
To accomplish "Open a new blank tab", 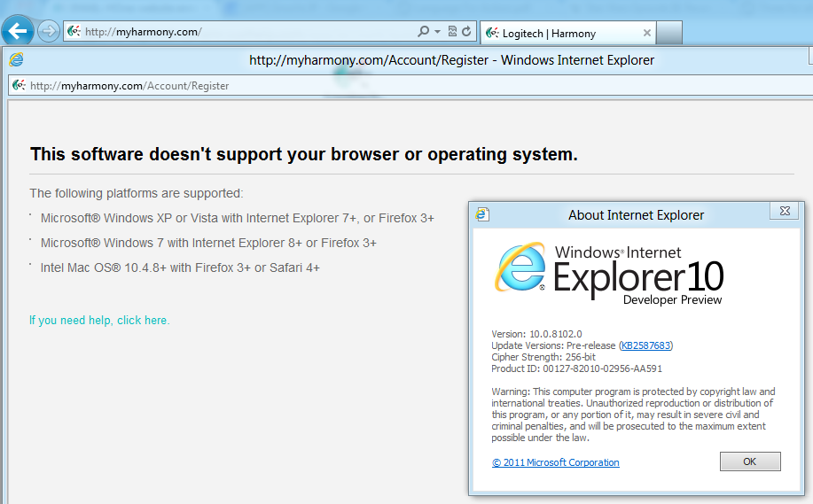I will (669, 33).
